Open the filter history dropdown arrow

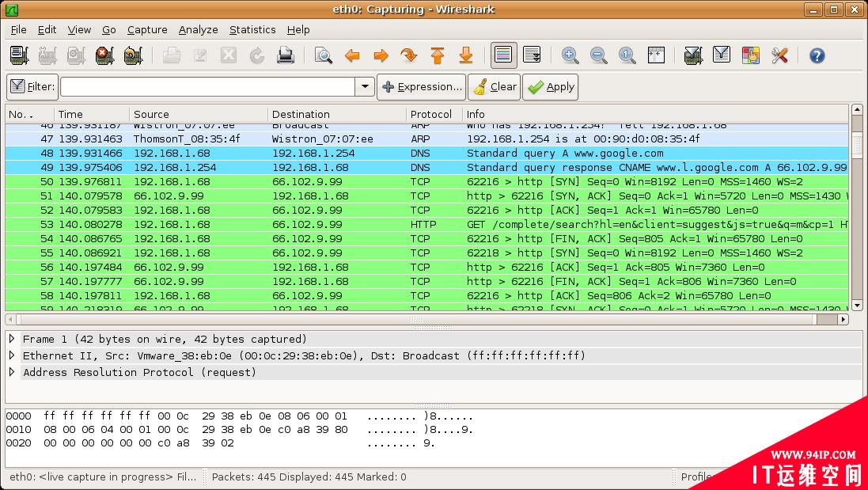point(365,87)
